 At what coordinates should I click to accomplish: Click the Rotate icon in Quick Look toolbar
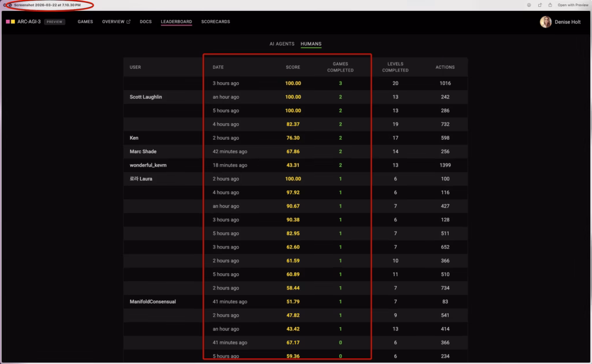539,5
